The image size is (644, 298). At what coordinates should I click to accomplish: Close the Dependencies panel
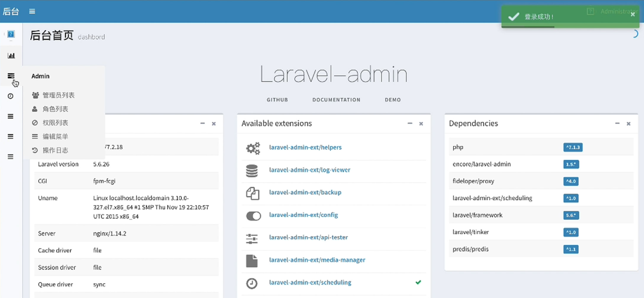pos(629,124)
